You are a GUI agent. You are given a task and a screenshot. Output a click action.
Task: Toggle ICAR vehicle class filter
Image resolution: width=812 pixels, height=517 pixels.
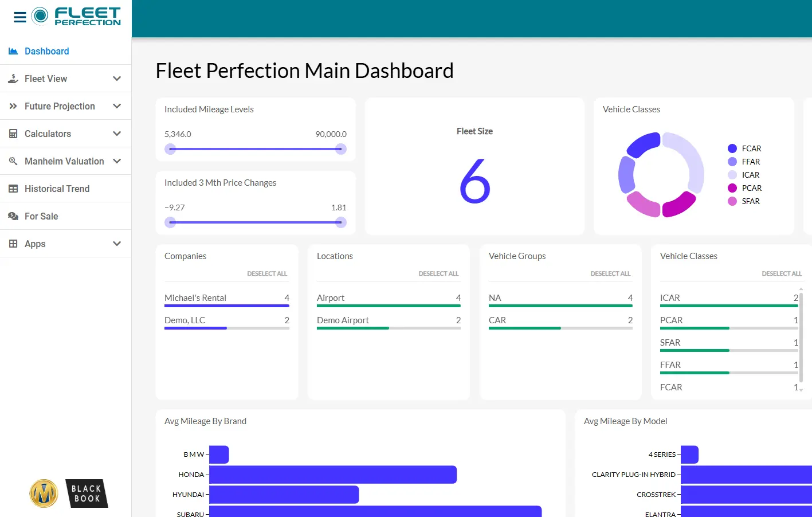[x=729, y=299]
